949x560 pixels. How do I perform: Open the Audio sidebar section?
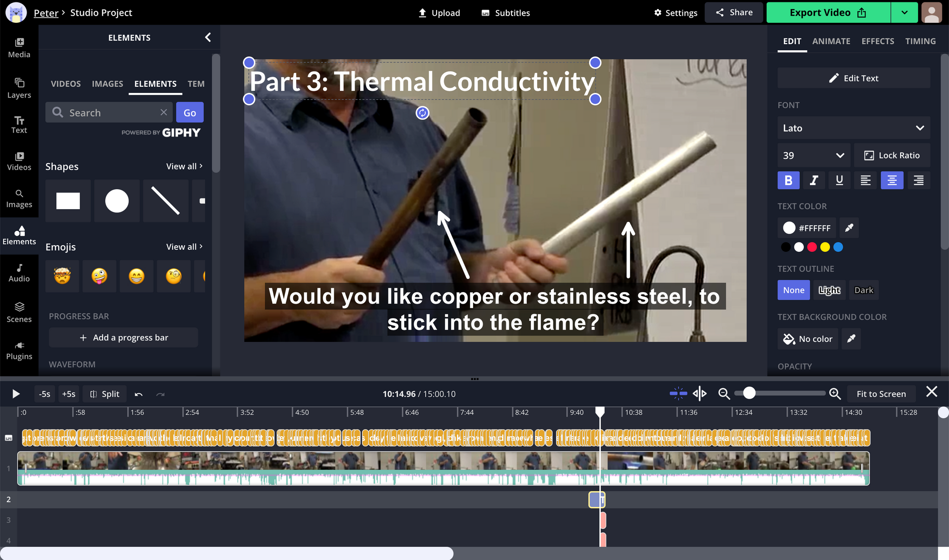19,273
